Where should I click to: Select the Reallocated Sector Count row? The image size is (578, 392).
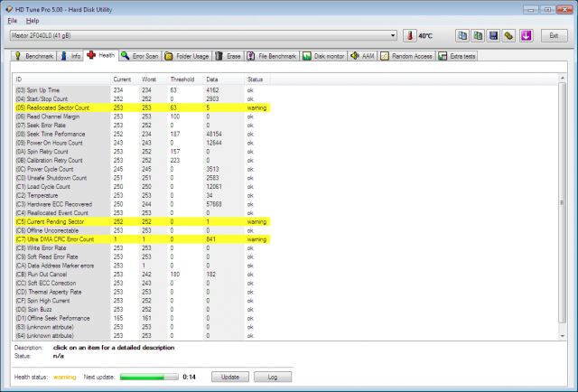[54, 107]
